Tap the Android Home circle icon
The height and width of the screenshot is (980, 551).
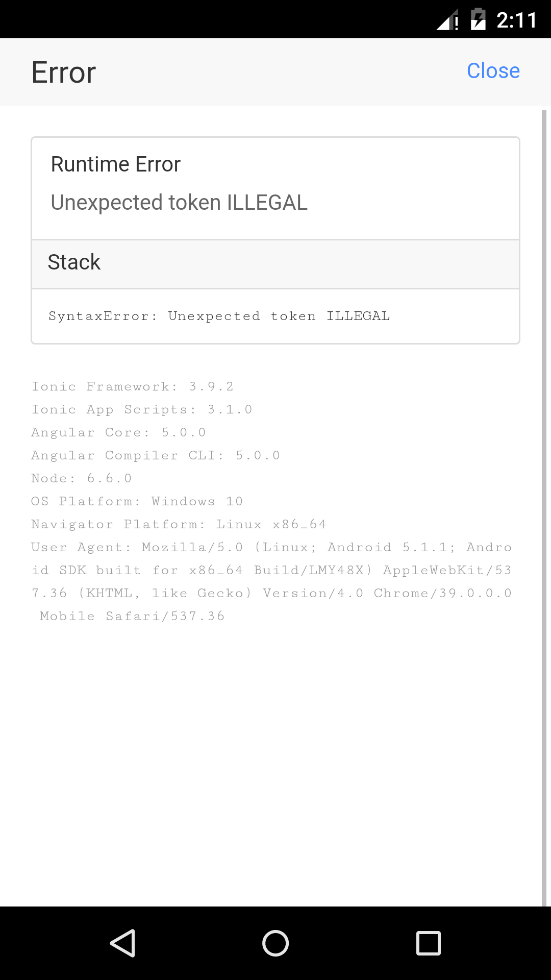(275, 943)
